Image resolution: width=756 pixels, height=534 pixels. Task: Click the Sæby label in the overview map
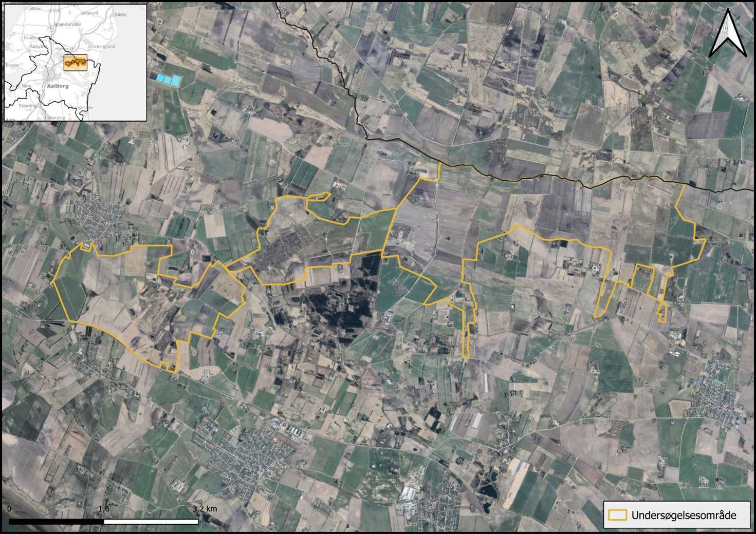coord(121,14)
